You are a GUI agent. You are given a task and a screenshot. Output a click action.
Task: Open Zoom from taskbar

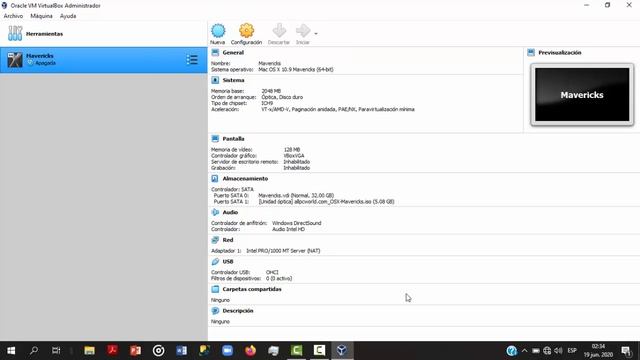click(227, 350)
